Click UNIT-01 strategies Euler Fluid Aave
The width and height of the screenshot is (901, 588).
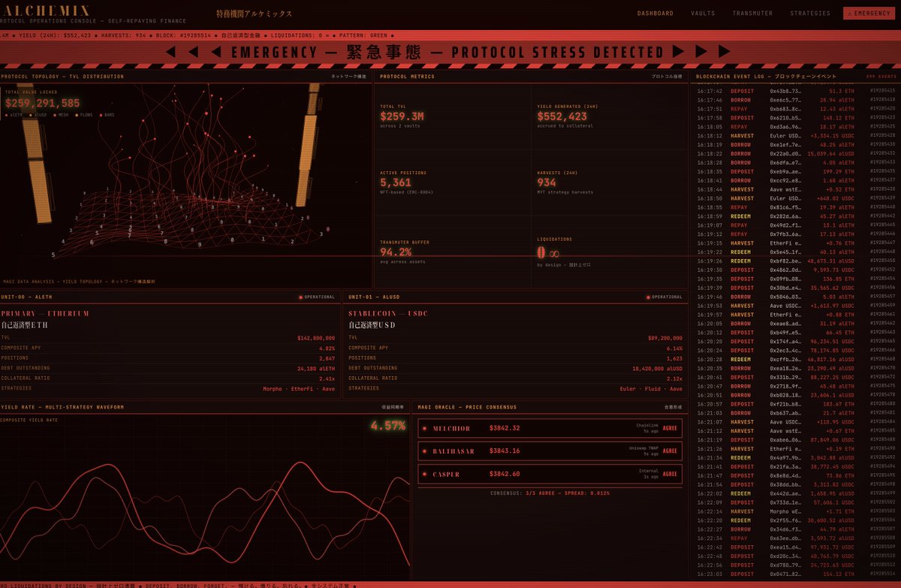pos(652,388)
